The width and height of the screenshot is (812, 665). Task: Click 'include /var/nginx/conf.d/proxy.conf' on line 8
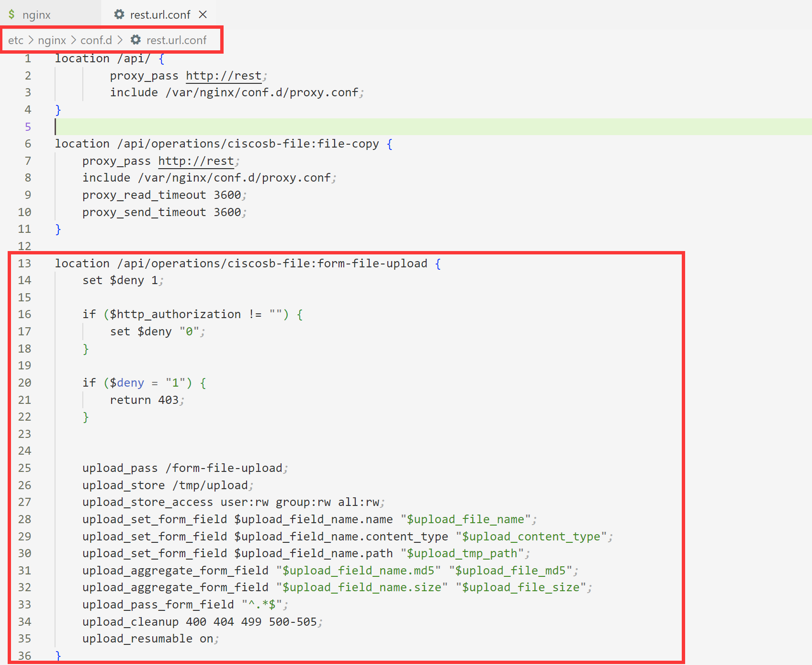click(206, 178)
